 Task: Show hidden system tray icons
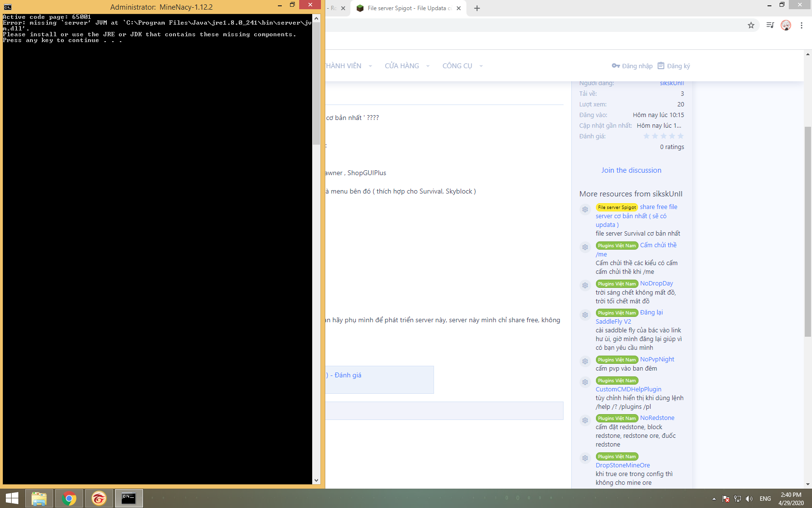coord(714,499)
